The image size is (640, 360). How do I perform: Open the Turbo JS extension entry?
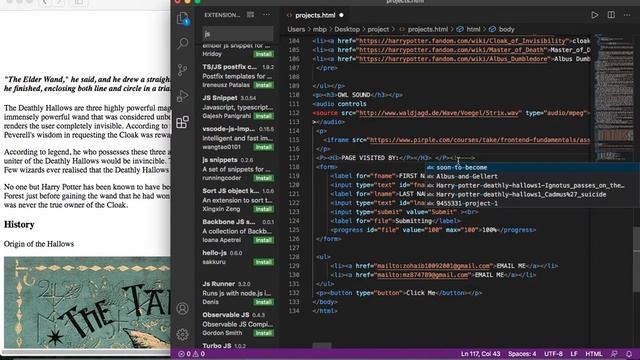238,345
